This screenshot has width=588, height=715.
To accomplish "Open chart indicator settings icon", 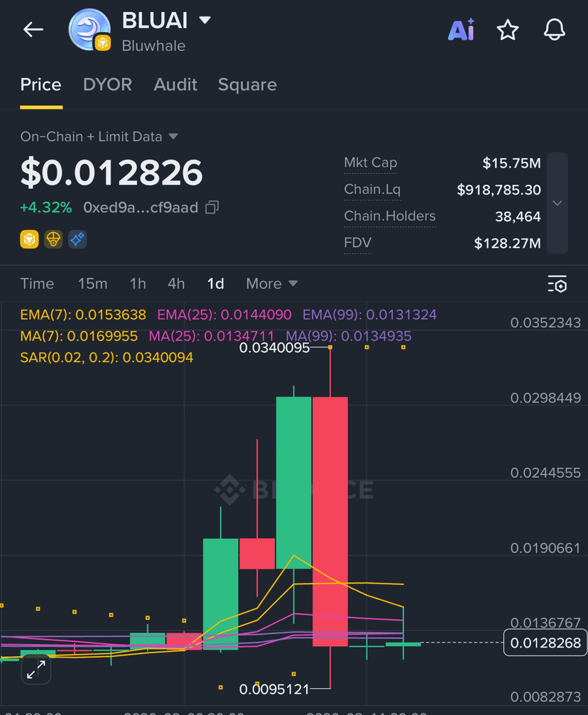I will coord(557,284).
